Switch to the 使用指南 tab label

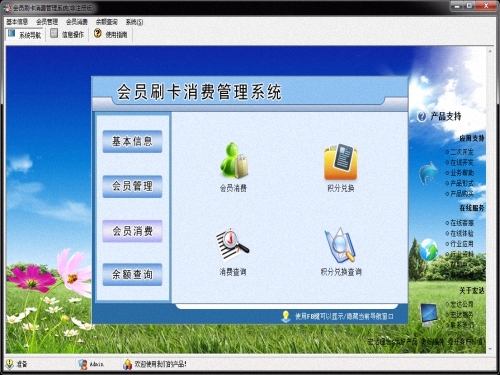point(116,34)
